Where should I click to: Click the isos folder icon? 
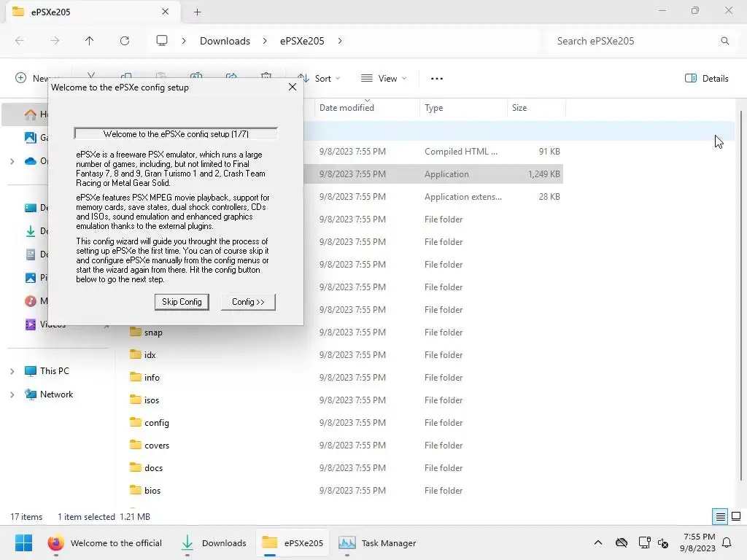(136, 399)
